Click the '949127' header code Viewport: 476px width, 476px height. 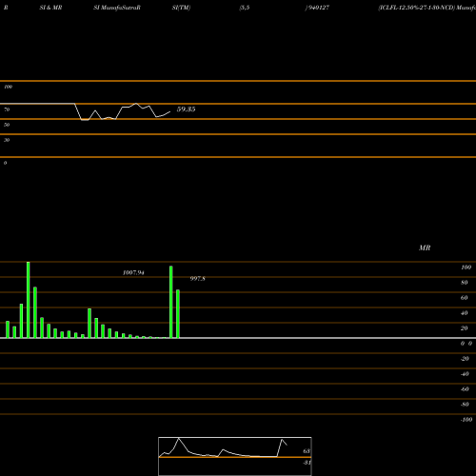318,8
